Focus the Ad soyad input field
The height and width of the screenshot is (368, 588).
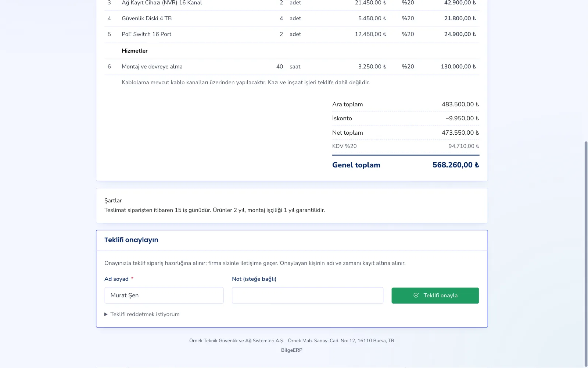164,296
